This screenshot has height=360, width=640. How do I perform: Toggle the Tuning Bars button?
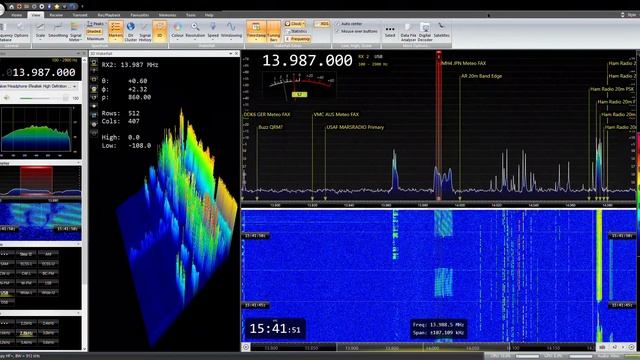(273, 31)
